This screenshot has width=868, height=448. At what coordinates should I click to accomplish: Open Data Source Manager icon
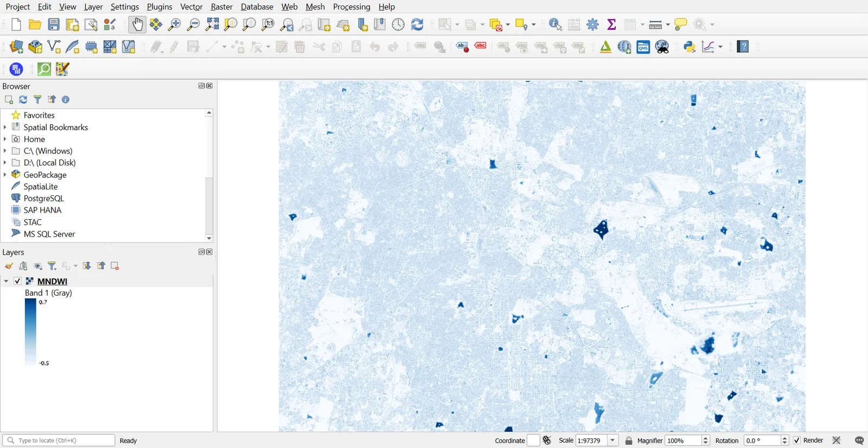[16, 47]
